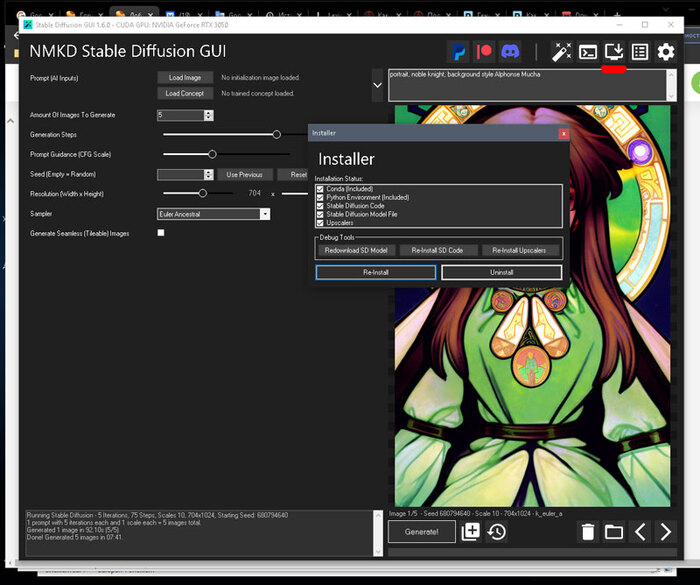
Task: Open the output folder icon
Action: pos(614,532)
